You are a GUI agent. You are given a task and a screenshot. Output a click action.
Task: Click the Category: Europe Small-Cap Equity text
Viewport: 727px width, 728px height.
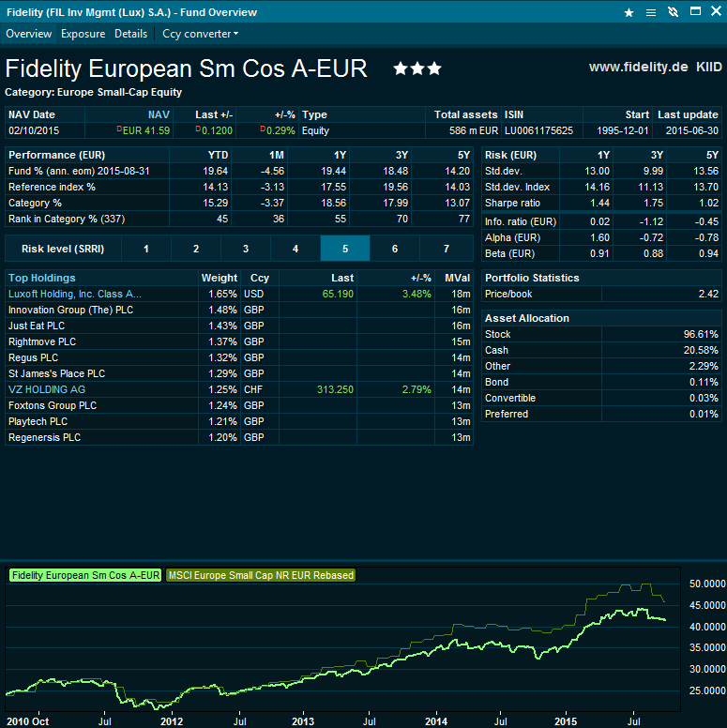(x=93, y=92)
